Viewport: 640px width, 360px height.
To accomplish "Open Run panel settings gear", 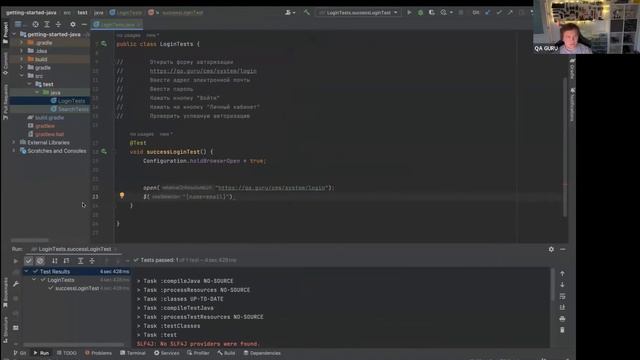I will tap(551, 249).
